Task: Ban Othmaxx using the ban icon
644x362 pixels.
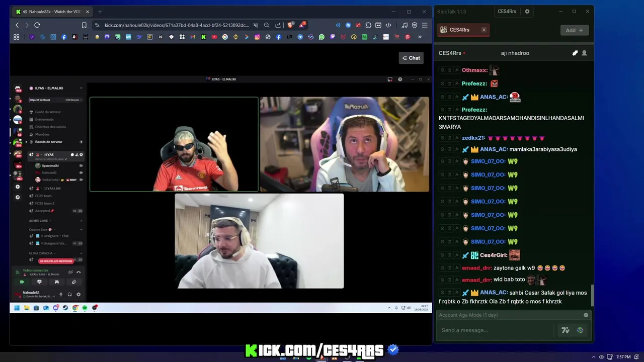Action: click(x=442, y=70)
